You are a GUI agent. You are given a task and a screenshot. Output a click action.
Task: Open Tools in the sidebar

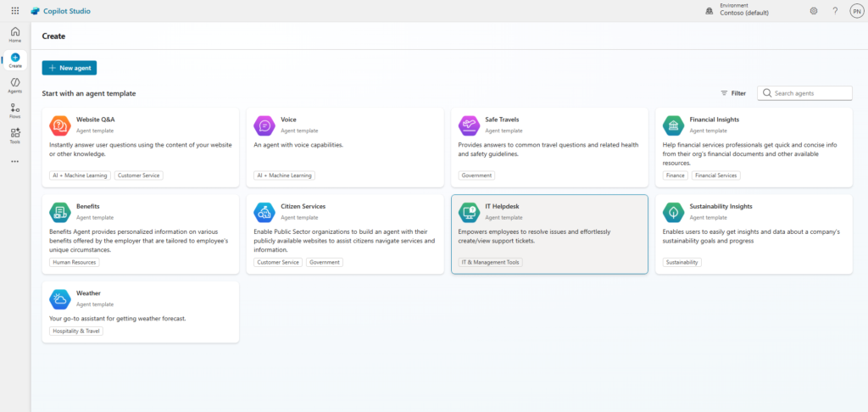[x=15, y=136]
